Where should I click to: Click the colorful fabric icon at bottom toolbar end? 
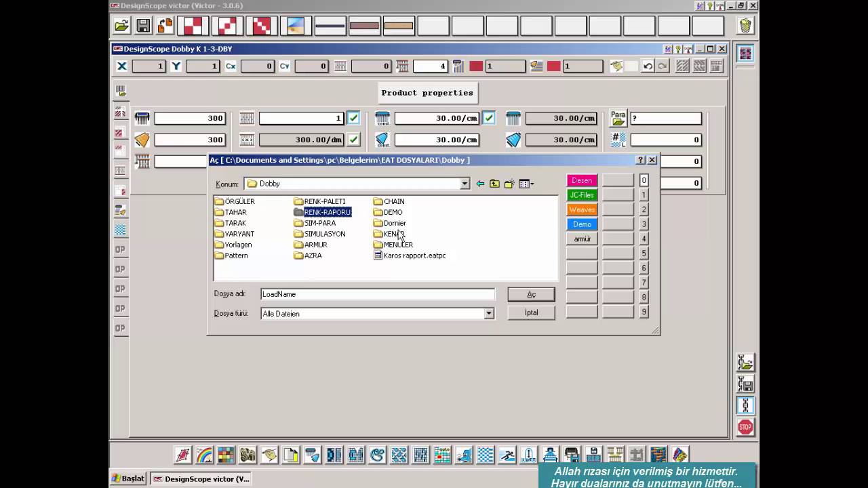679,455
